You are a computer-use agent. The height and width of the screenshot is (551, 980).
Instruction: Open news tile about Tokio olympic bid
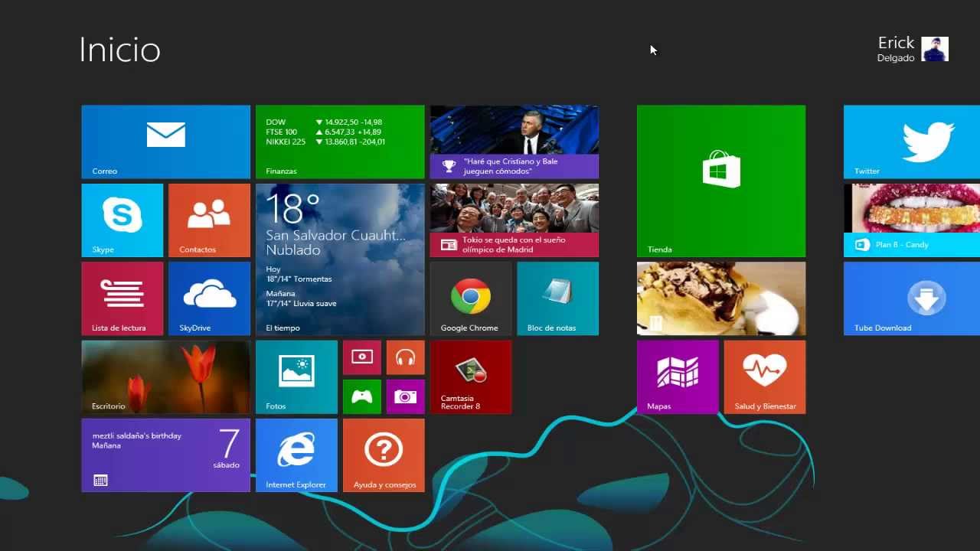click(x=514, y=220)
